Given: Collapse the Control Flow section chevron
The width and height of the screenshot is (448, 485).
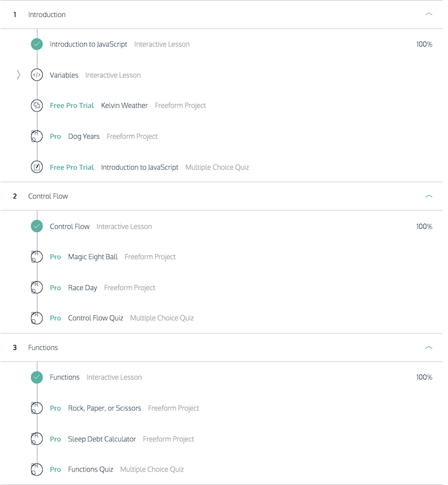Looking at the screenshot, I should click(x=428, y=196).
